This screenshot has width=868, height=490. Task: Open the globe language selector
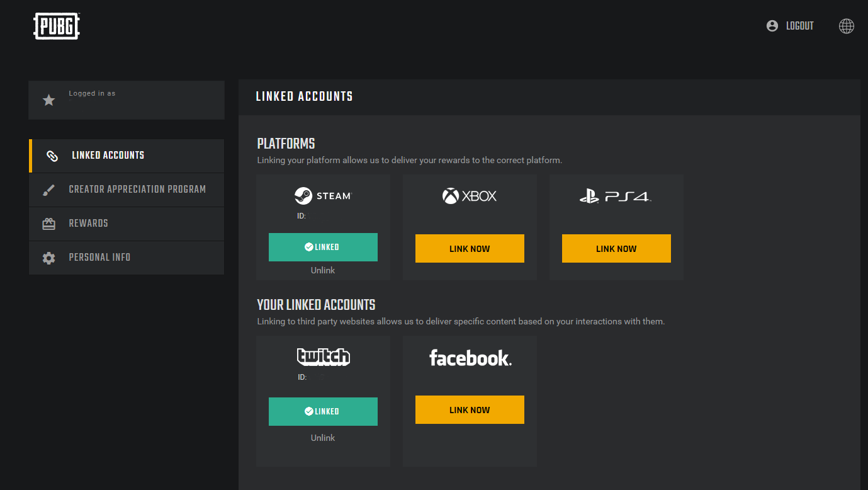pyautogui.click(x=847, y=26)
